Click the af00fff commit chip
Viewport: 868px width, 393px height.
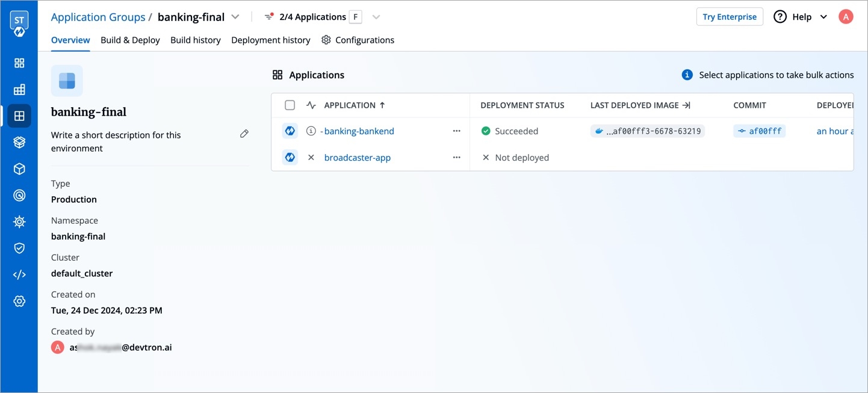click(759, 131)
